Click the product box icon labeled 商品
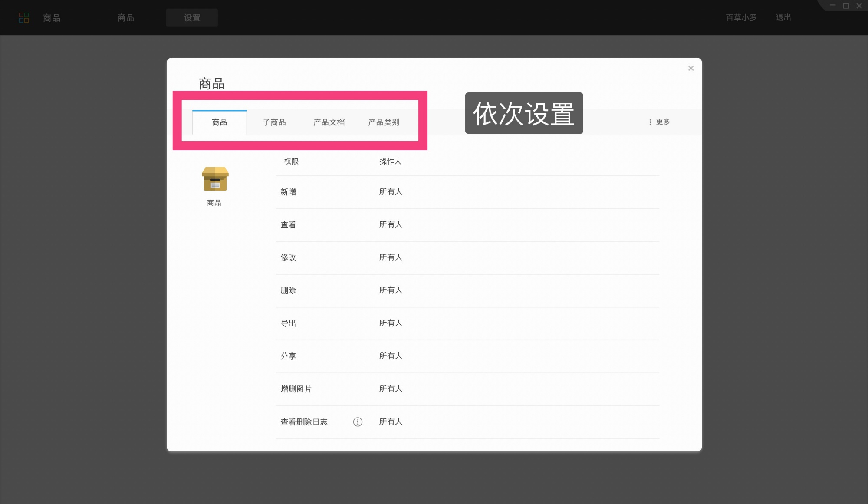This screenshot has height=504, width=868. pos(215,180)
